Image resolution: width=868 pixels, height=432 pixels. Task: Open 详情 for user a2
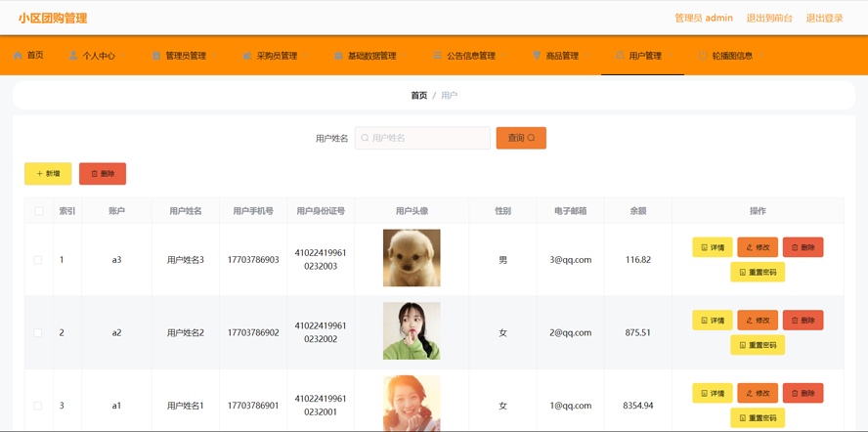point(713,321)
